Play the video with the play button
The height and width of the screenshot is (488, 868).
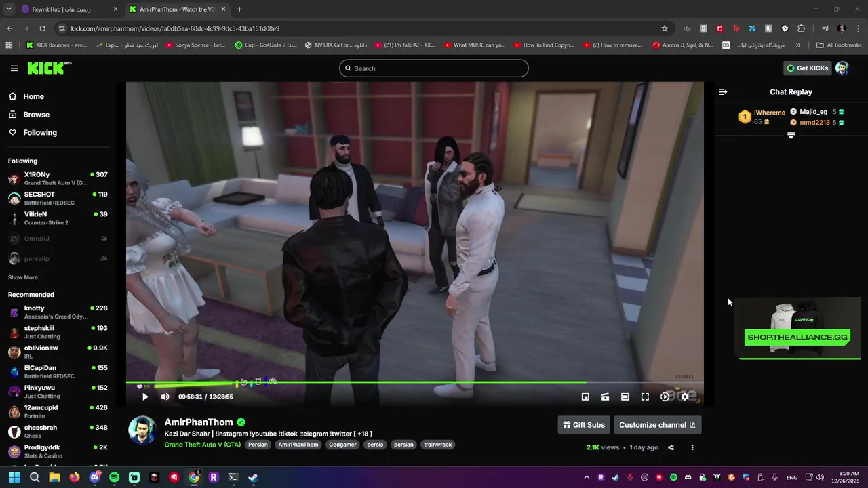click(x=144, y=396)
